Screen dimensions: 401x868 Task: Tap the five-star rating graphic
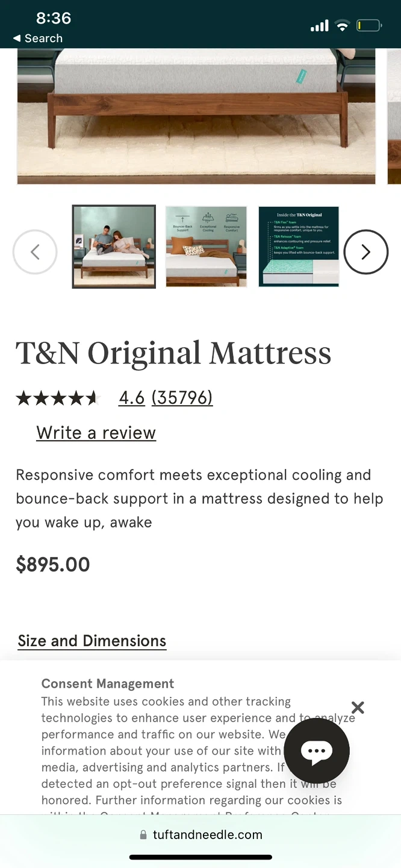click(57, 398)
